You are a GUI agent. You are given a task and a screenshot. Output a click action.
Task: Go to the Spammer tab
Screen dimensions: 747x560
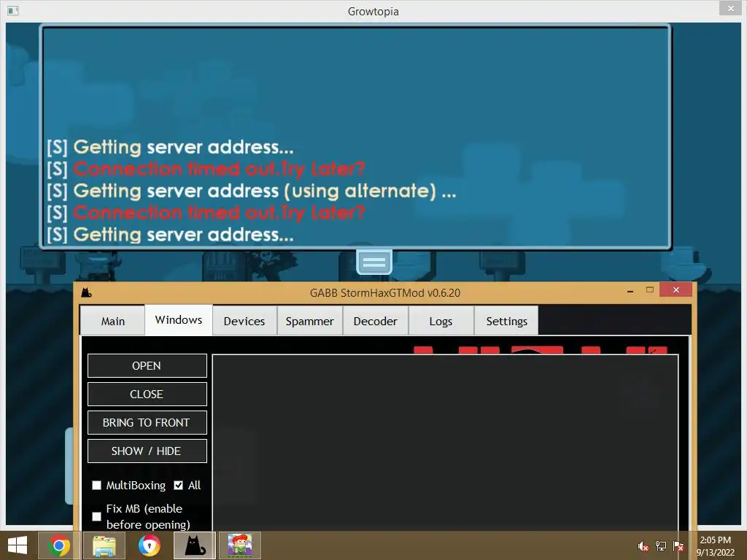click(x=309, y=322)
